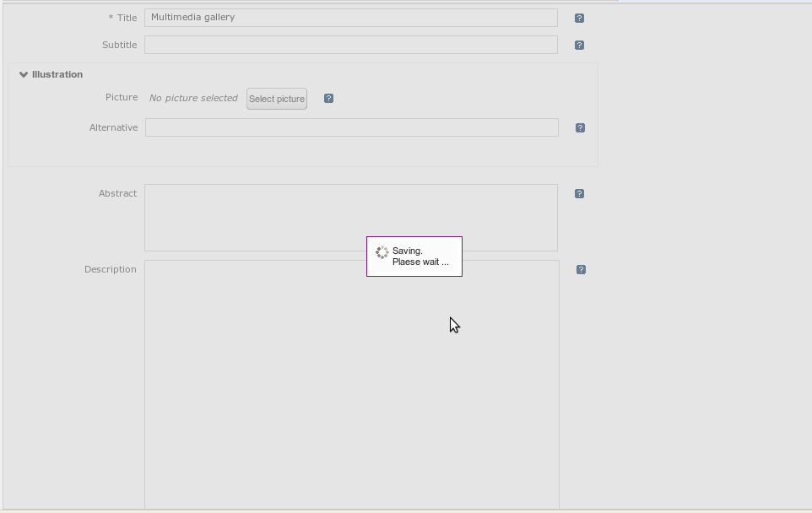Viewport: 812px width, 513px height.
Task: Click the Picture field label
Action: tap(122, 97)
